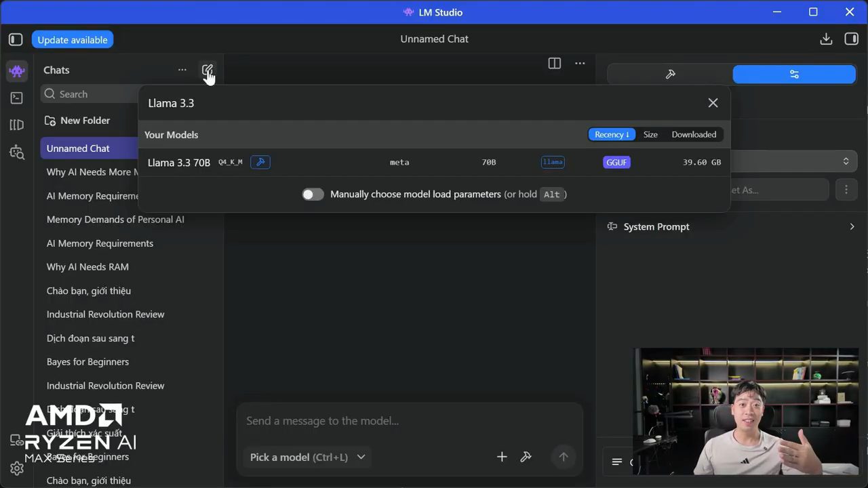Sort models by Recency
868x488 pixels.
[x=612, y=134]
